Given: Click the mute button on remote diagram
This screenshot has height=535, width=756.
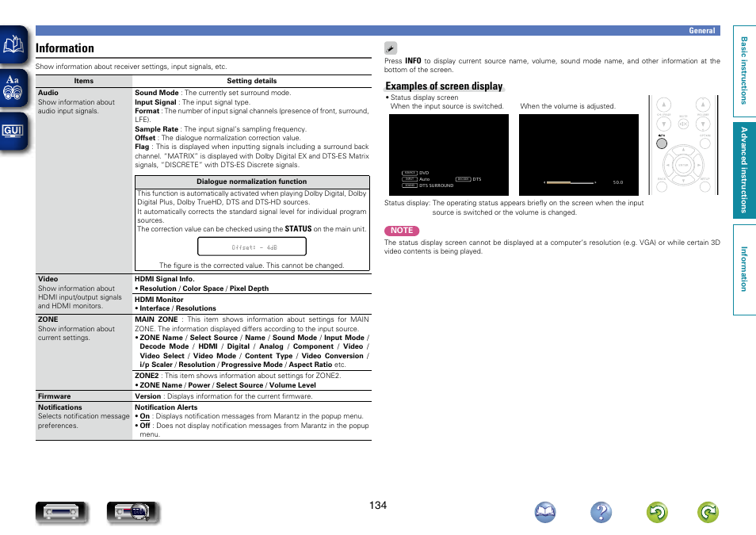Looking at the screenshot, I should click(683, 124).
